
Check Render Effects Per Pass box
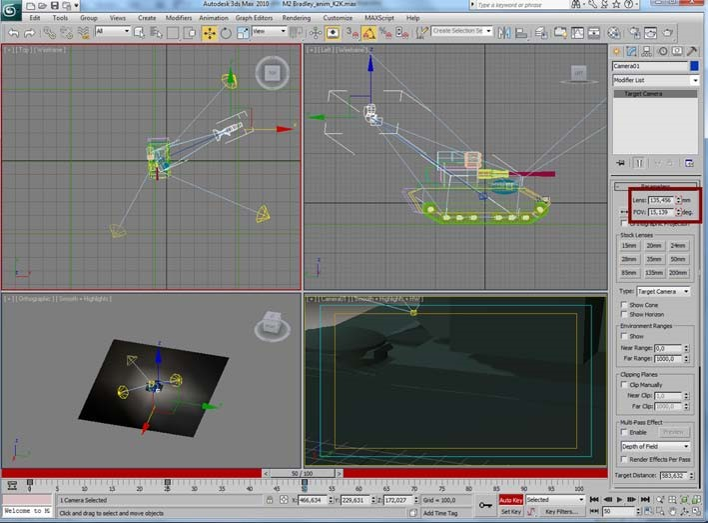point(624,459)
